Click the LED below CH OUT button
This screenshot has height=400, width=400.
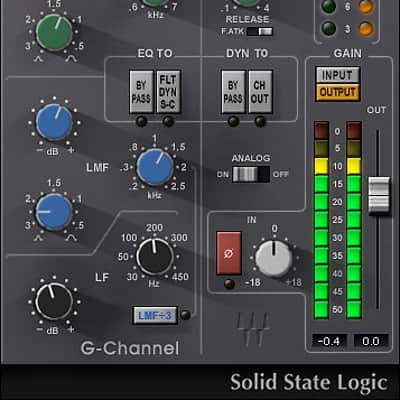(260, 121)
